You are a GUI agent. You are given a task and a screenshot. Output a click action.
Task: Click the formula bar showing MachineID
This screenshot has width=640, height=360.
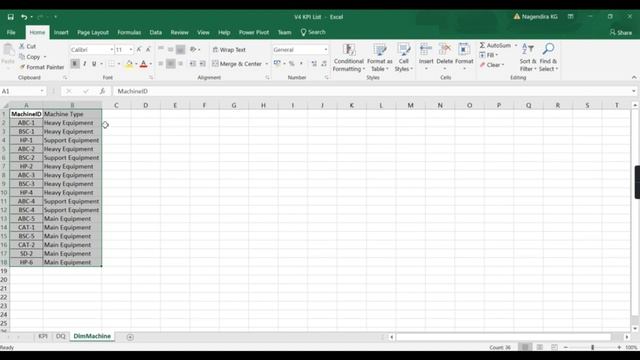[x=371, y=91]
